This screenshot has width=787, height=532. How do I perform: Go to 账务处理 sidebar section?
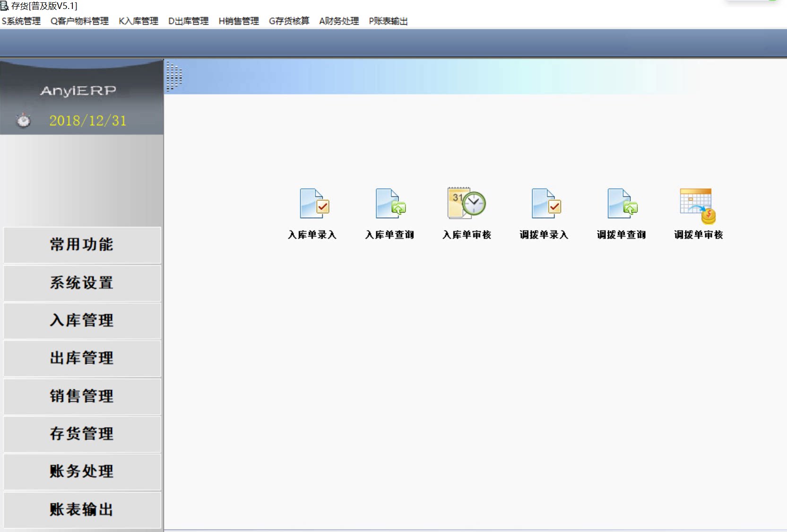[82, 472]
